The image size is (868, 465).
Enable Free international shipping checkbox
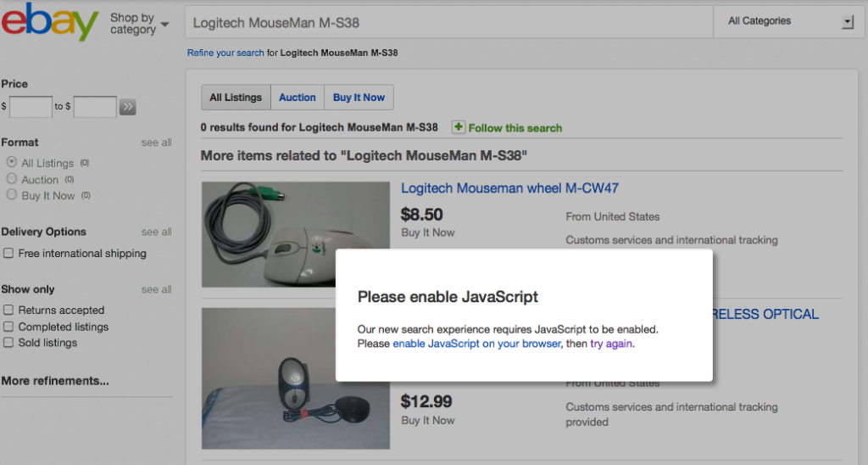[8, 253]
